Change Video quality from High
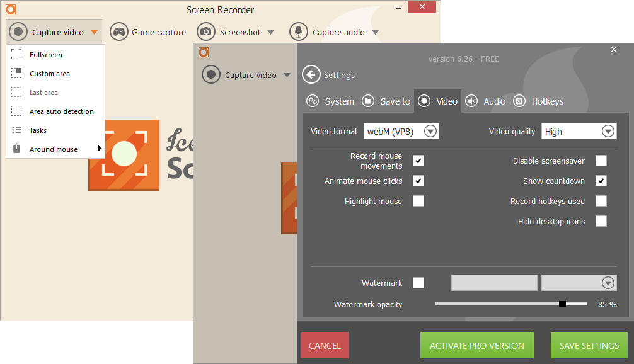The width and height of the screenshot is (634, 364). [x=608, y=131]
